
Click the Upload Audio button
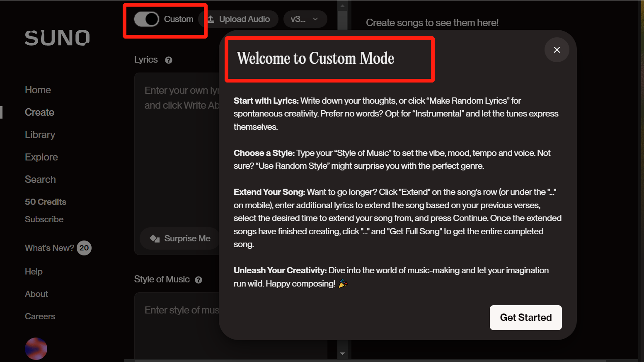(238, 19)
